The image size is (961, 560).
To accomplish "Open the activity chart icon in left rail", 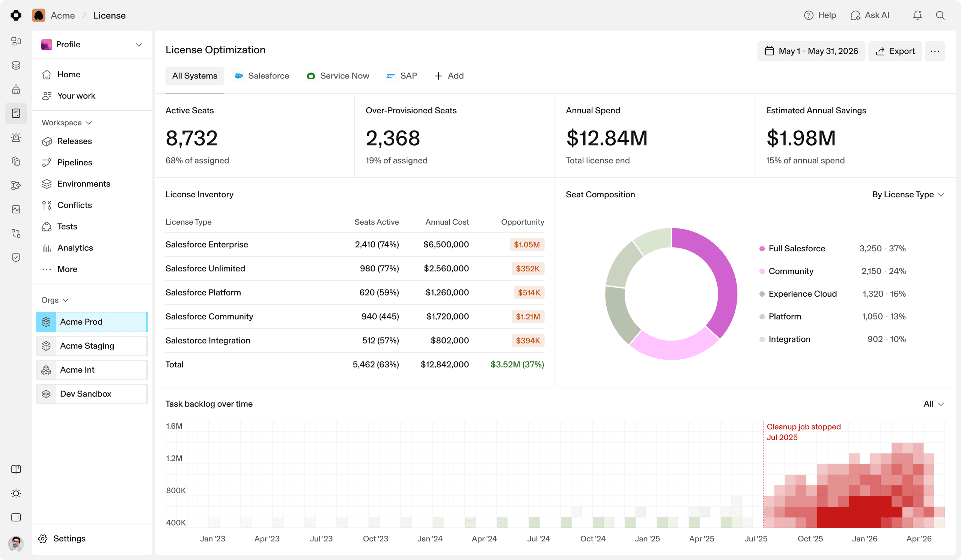I will click(16, 209).
